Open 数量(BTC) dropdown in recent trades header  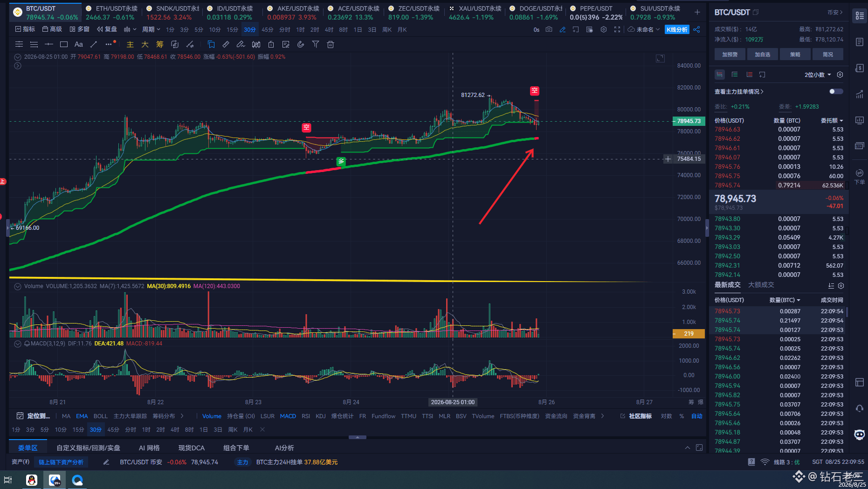785,300
